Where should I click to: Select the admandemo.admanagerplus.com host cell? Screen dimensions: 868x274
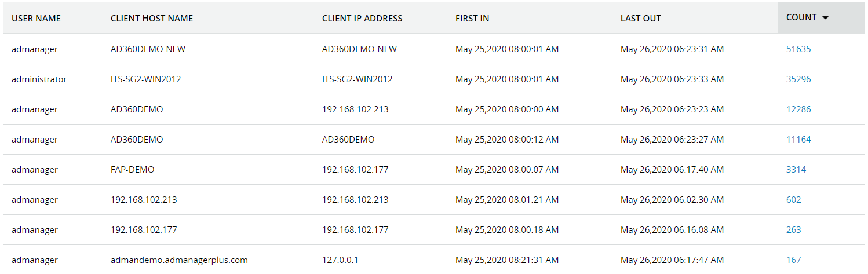179,260
